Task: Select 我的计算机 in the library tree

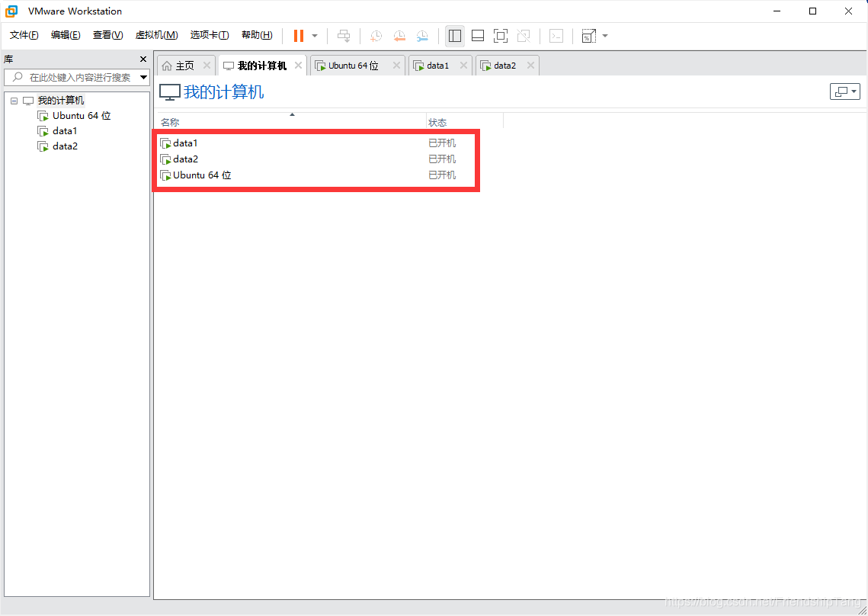Action: pyautogui.click(x=61, y=101)
